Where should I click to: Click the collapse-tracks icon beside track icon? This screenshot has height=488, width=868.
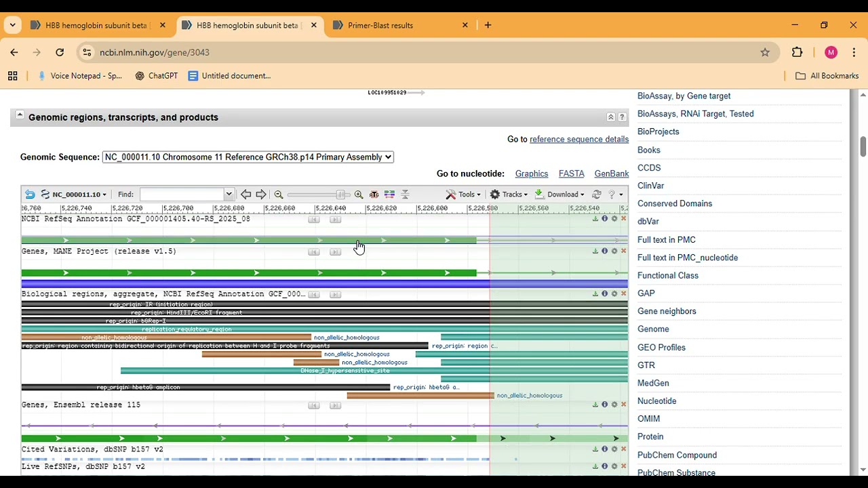tap(405, 195)
